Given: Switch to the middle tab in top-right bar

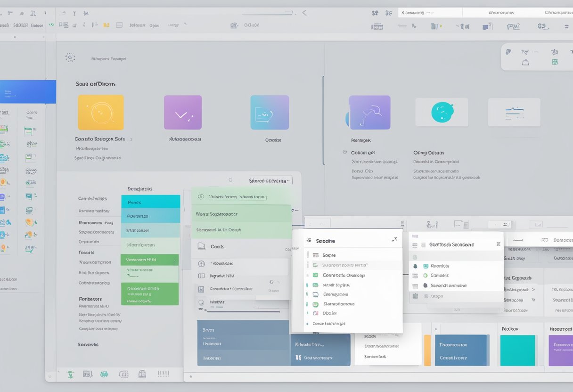Looking at the screenshot, I should (x=501, y=13).
